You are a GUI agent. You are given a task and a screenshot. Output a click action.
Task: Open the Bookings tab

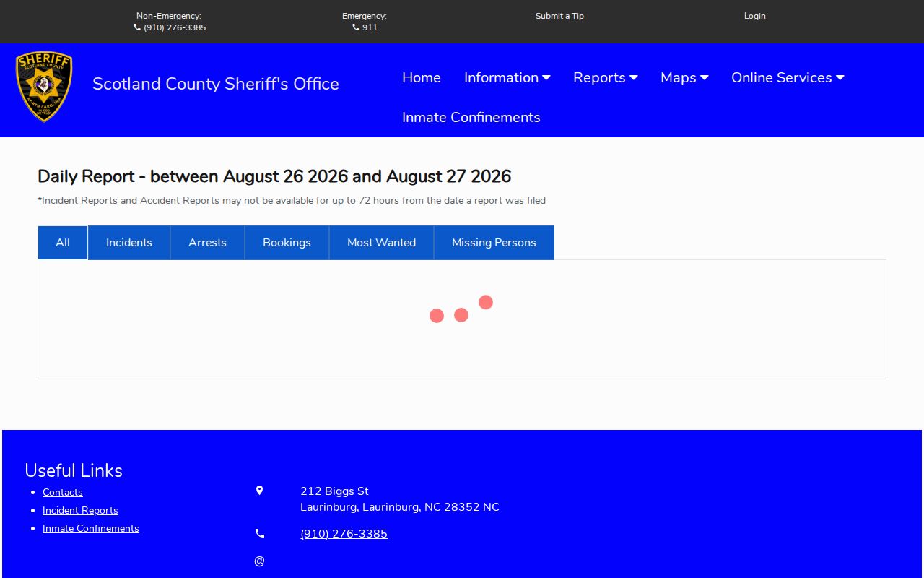(x=287, y=243)
